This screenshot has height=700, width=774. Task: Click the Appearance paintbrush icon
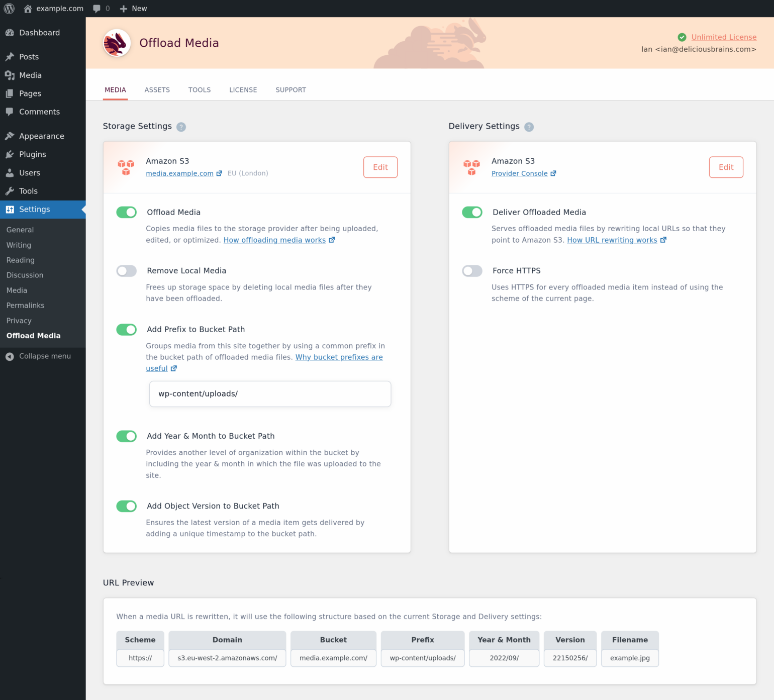(10, 136)
